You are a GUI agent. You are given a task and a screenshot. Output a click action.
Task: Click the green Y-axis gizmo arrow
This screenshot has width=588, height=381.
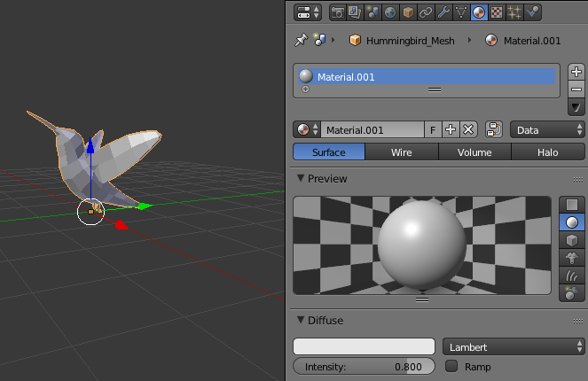tap(144, 206)
